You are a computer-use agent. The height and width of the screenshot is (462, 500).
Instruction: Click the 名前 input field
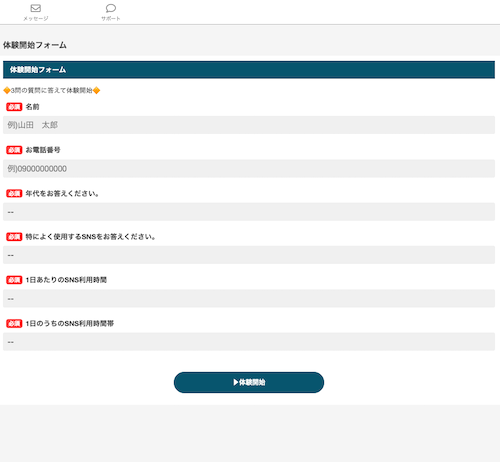click(249, 125)
